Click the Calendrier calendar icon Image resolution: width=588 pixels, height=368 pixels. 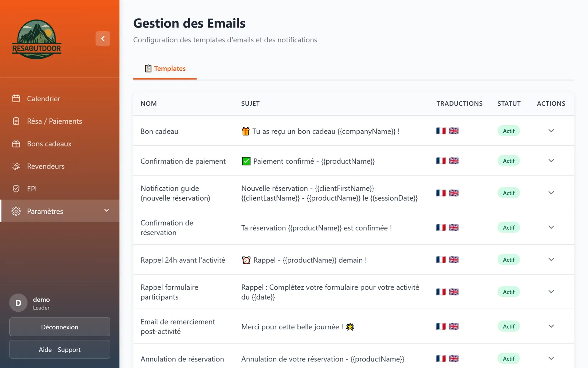tap(16, 98)
